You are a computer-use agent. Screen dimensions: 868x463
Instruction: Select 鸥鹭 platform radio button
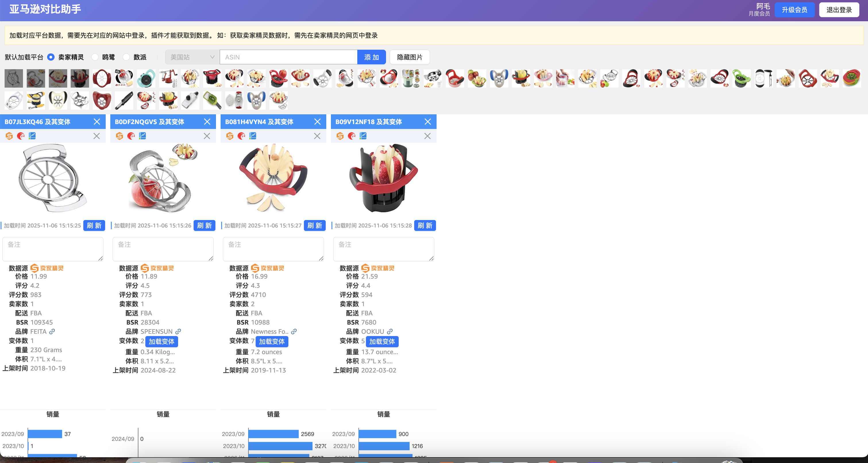tap(95, 57)
